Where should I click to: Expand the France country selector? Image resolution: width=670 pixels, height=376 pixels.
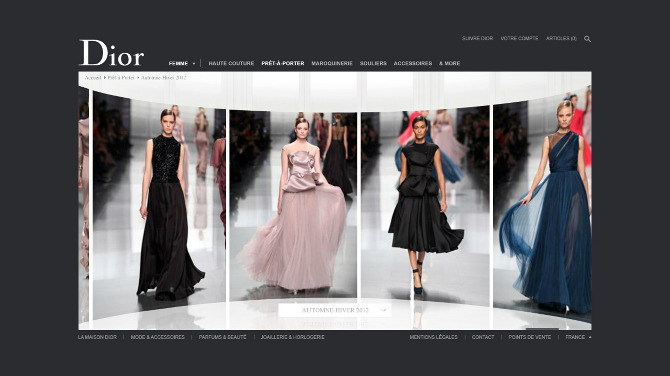click(x=578, y=337)
